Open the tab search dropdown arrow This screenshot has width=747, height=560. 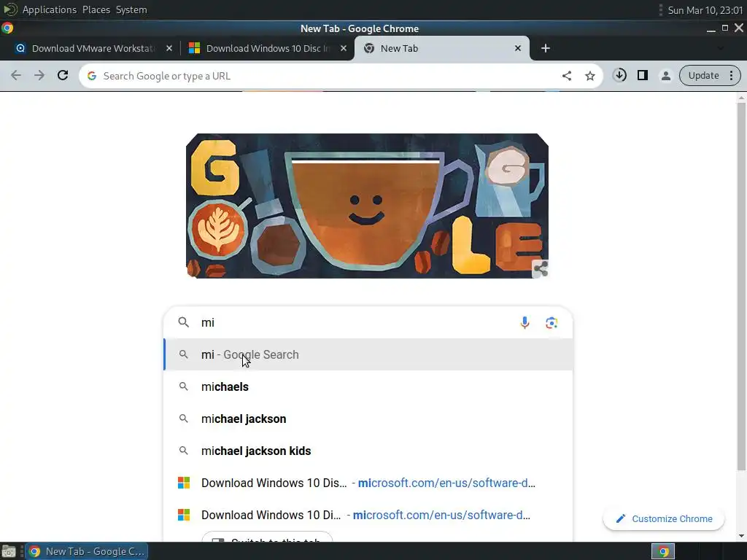tap(720, 48)
